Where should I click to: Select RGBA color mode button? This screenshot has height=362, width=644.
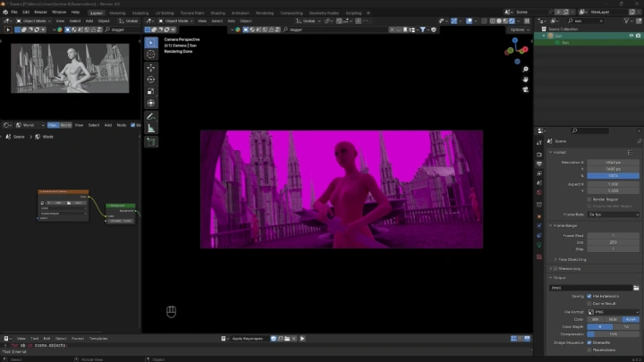631,320
